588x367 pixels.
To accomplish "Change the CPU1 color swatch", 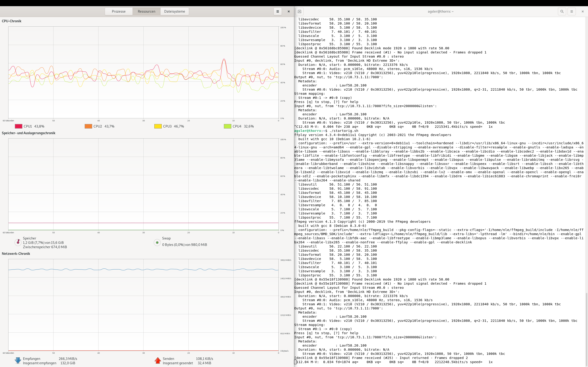I will click(18, 126).
